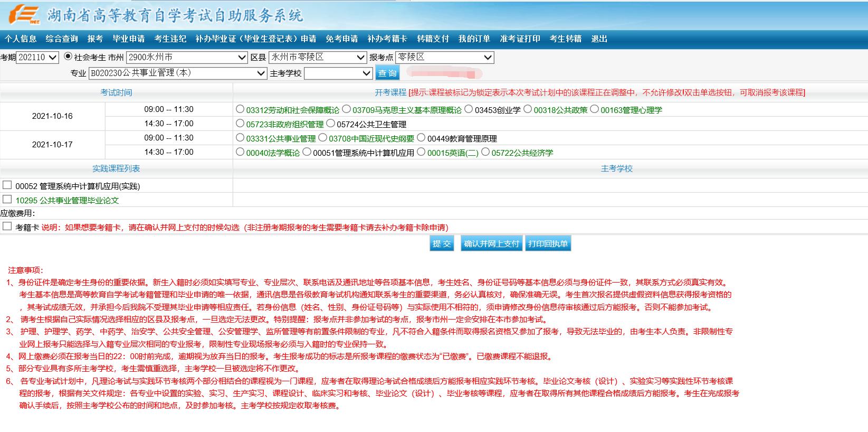Check 00052 管理系统中计算机应用(实践) checkbox

pyautogui.click(x=7, y=185)
